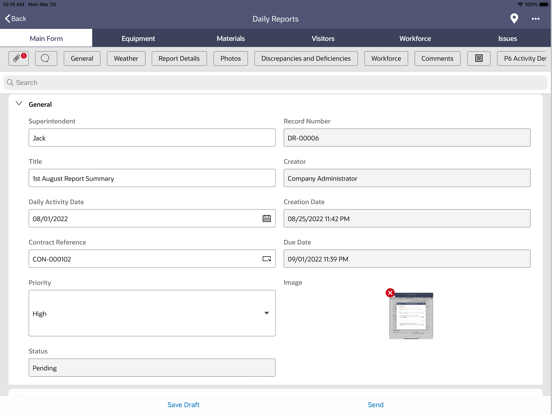Open the Issues tab
The image size is (552, 414).
click(x=507, y=38)
